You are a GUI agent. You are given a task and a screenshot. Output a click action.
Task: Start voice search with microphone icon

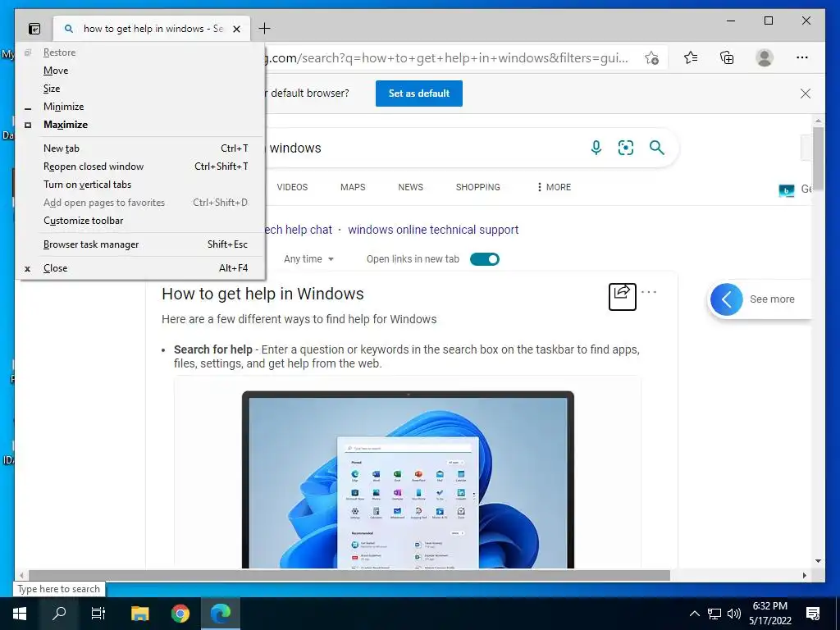[x=596, y=148]
